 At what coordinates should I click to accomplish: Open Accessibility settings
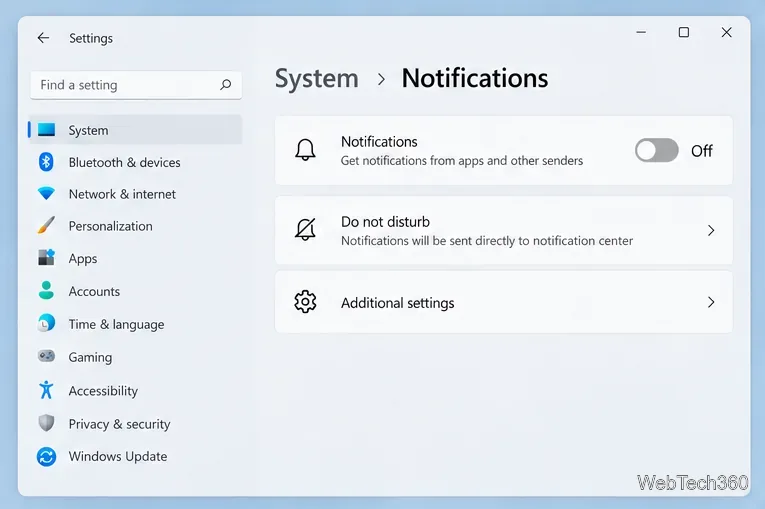coord(135,390)
